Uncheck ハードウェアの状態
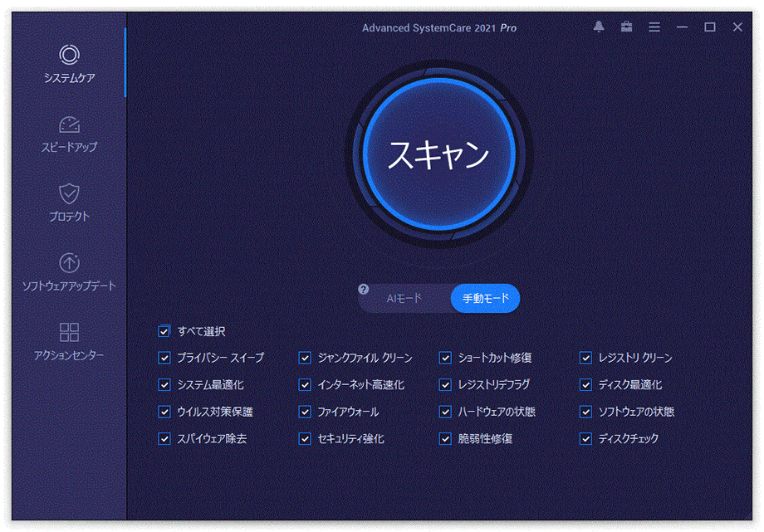 click(x=445, y=412)
